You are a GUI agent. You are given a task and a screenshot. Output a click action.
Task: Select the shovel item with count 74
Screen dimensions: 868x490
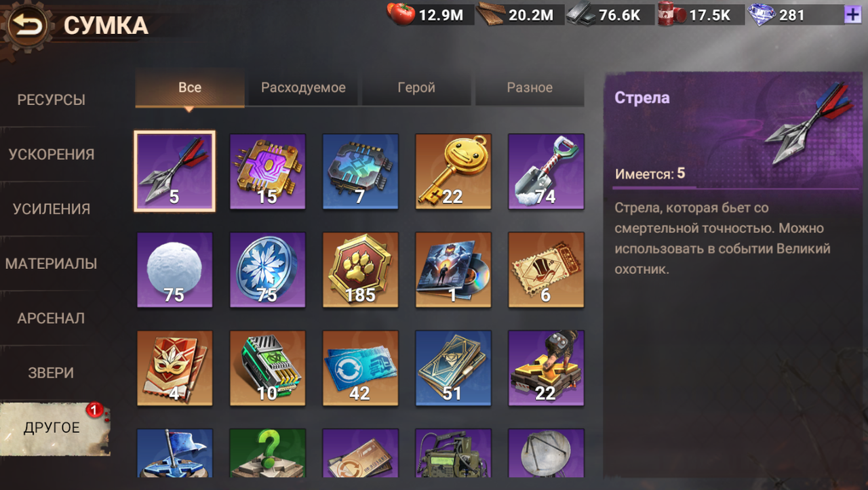546,171
